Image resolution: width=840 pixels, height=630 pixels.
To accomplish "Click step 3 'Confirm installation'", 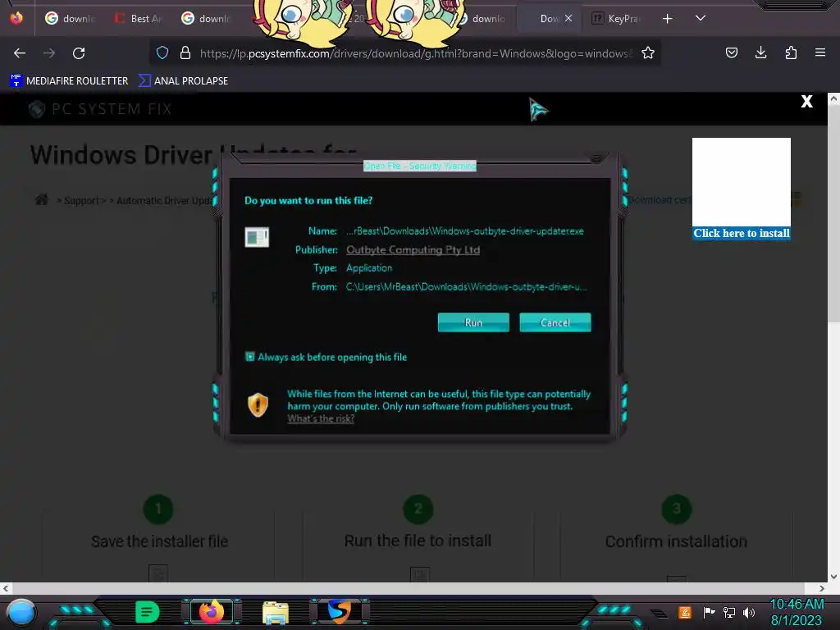I will 676,541.
